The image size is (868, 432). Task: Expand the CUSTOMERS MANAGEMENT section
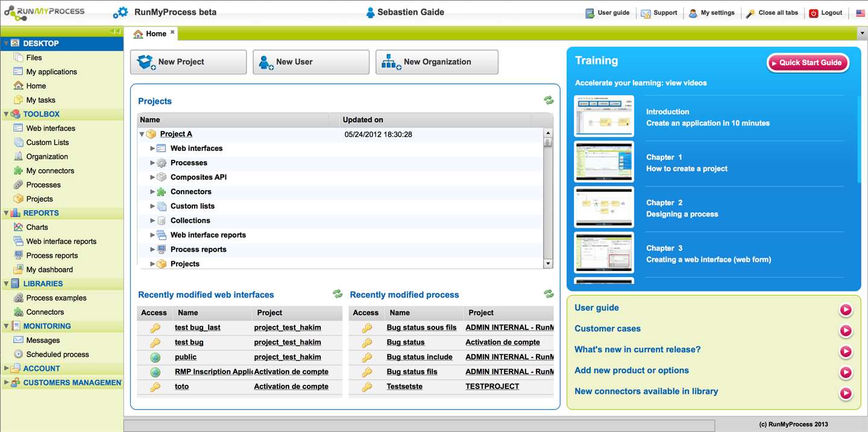(x=6, y=383)
